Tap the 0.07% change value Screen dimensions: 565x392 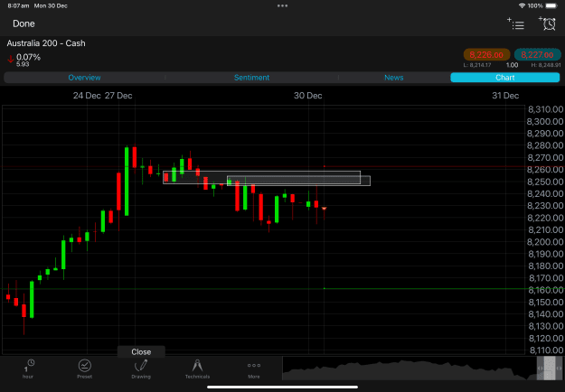(28, 57)
